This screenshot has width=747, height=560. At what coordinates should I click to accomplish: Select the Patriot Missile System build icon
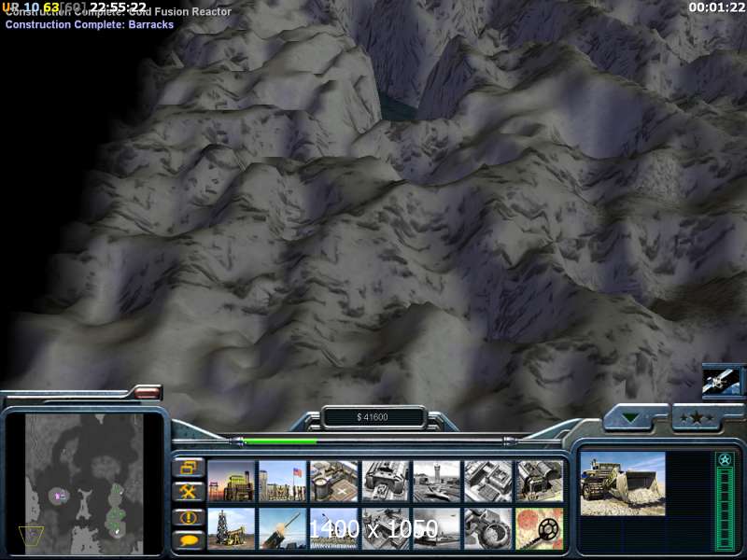(282, 528)
